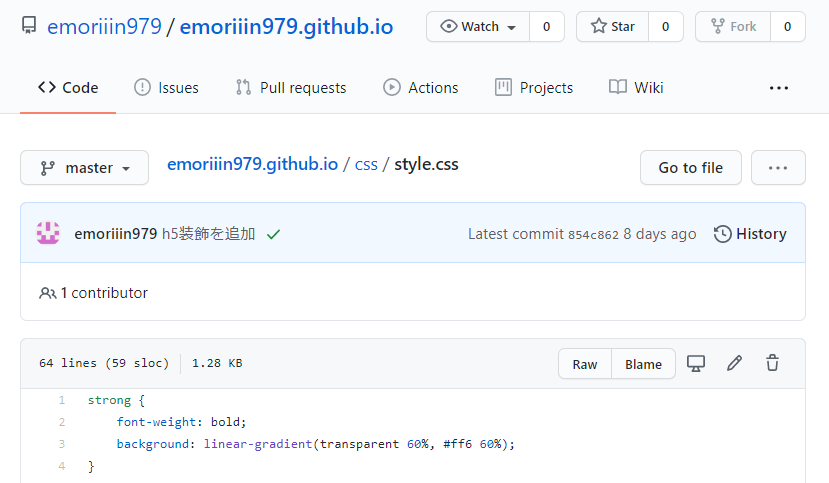Select code line number 2
Viewport: 829px width, 483px height.
62,422
